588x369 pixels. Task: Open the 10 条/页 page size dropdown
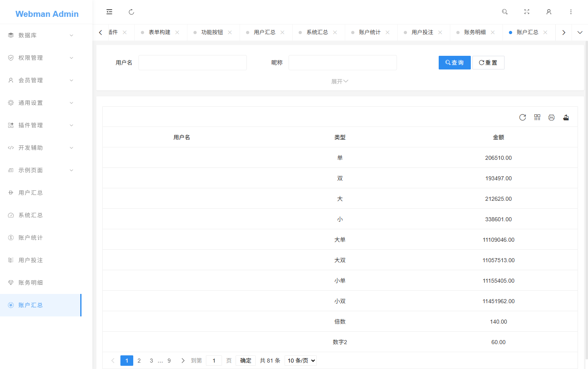coord(300,360)
